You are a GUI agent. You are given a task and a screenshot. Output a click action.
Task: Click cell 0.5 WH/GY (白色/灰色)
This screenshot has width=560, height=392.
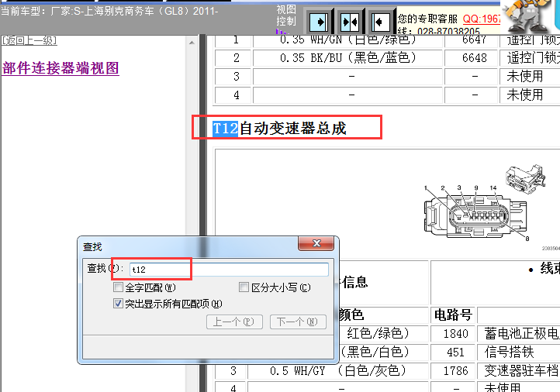tap(338, 371)
